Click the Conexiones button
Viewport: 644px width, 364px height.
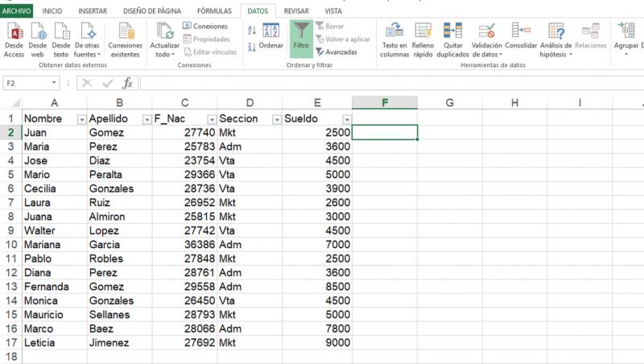205,26
